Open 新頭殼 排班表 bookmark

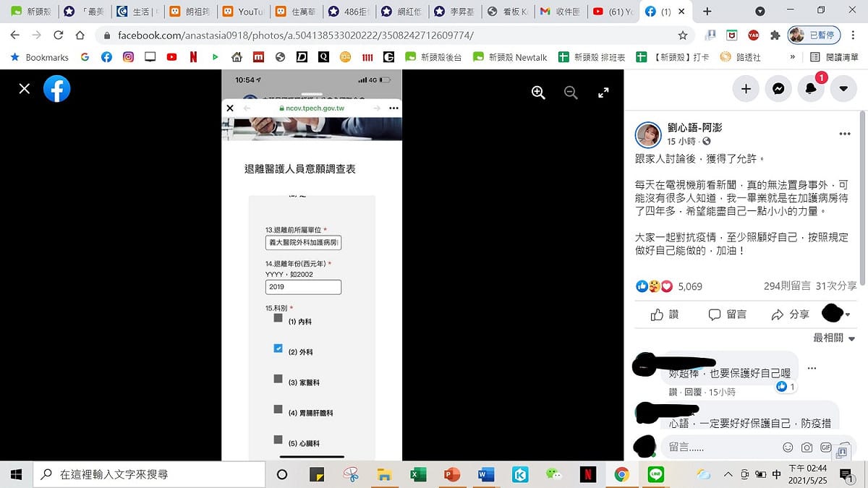pyautogui.click(x=592, y=57)
